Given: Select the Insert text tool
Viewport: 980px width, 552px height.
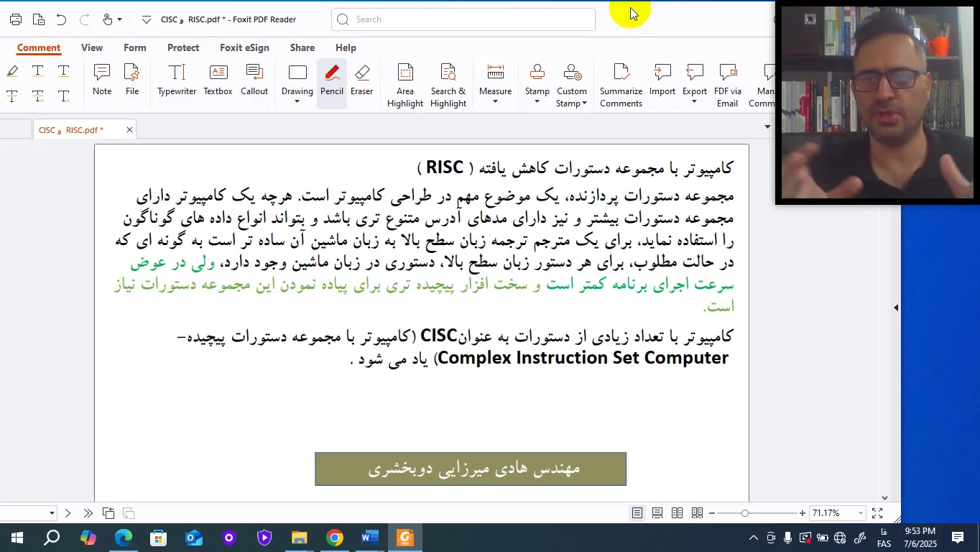Looking at the screenshot, I should pos(64,96).
